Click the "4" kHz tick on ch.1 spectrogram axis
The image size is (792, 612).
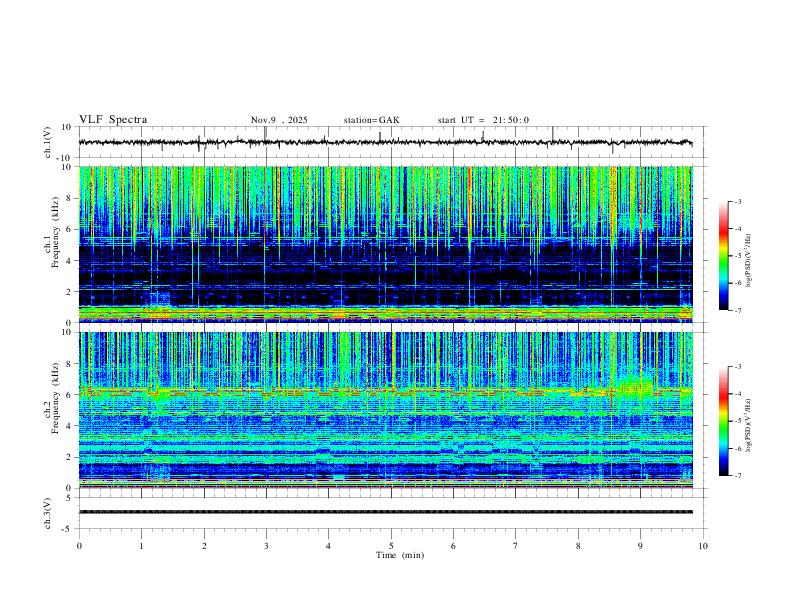(70, 261)
